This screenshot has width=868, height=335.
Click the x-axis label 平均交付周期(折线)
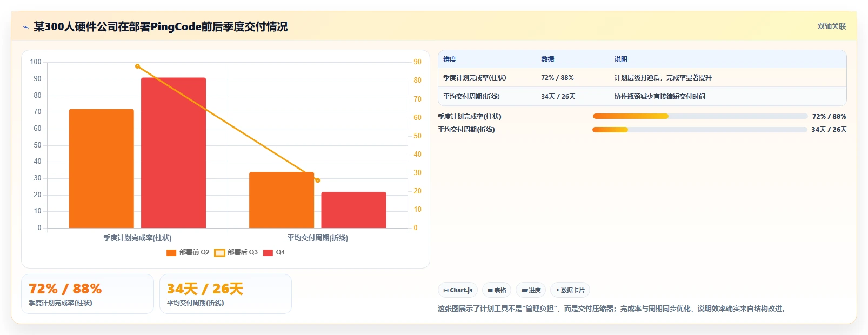click(x=318, y=238)
